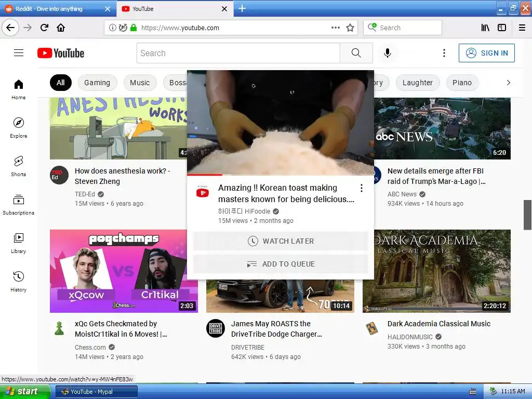Image resolution: width=532 pixels, height=399 pixels.
Task: Open Library in the sidebar
Action: coord(19,243)
